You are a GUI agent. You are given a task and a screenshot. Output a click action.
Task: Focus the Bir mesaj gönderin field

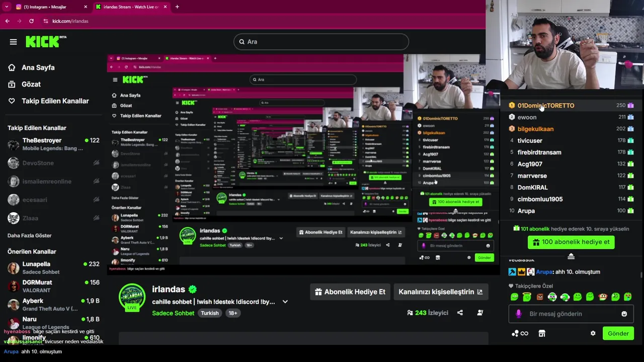(571, 314)
